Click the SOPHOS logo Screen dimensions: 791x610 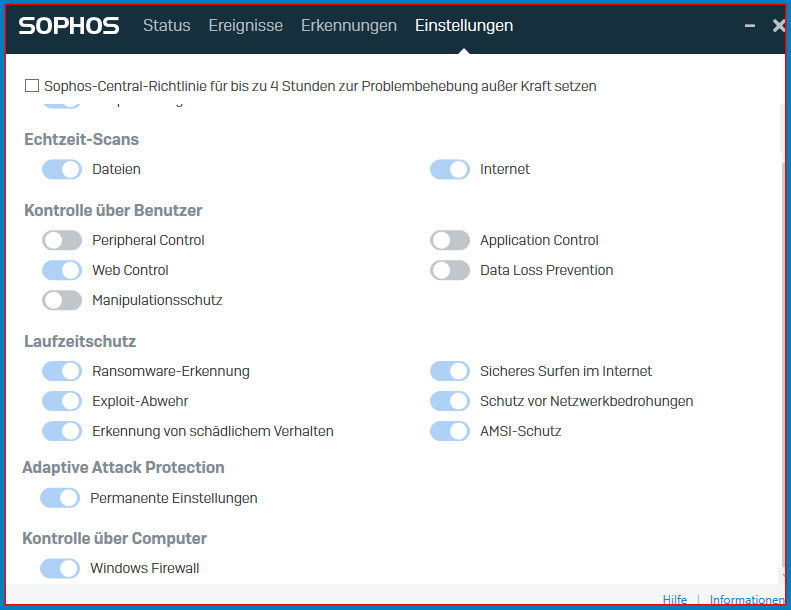69,26
